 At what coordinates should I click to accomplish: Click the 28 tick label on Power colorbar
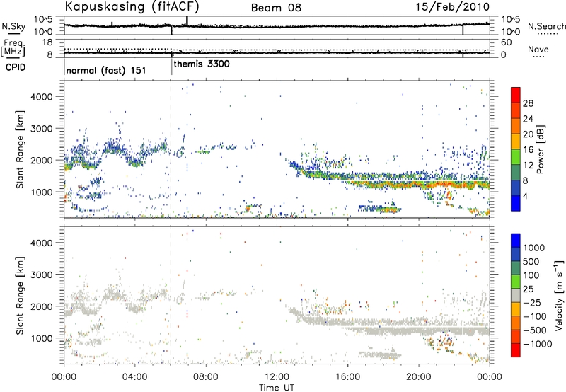pyautogui.click(x=528, y=103)
